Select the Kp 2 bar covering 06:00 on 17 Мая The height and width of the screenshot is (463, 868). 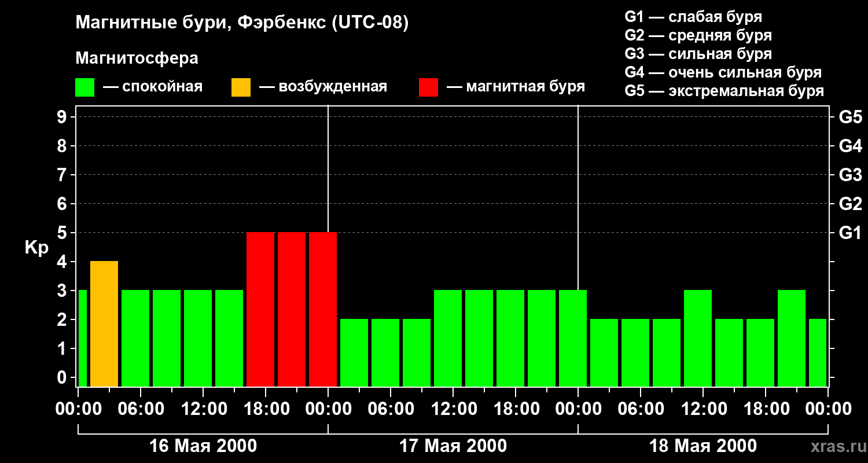[x=385, y=353]
